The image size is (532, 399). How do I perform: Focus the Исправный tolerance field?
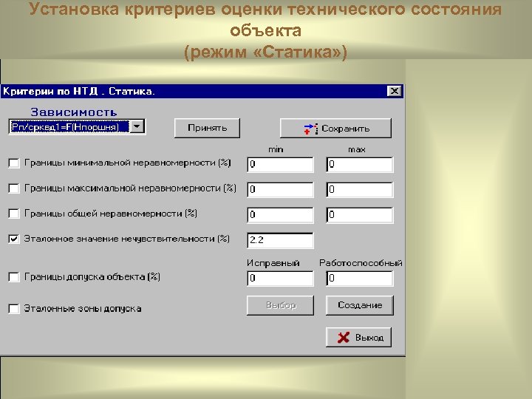tap(280, 279)
